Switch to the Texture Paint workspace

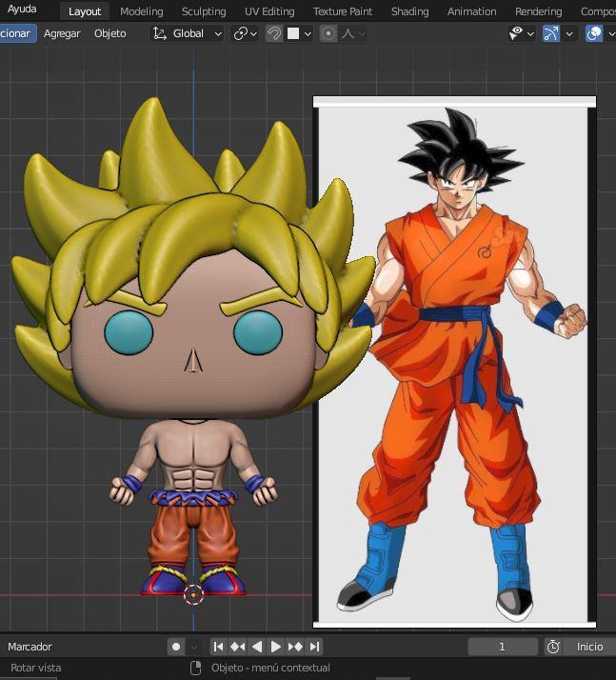[x=343, y=11]
